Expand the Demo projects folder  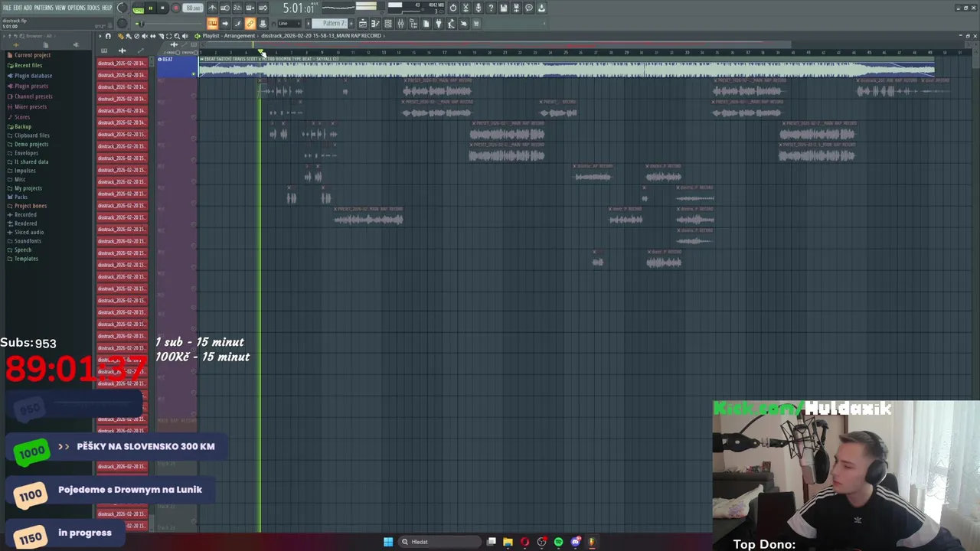(x=31, y=144)
